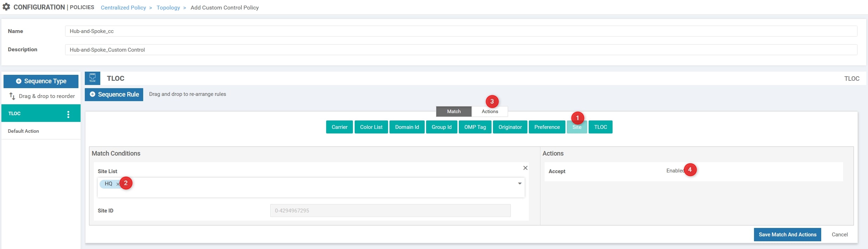Select the Site match condition
The image size is (868, 249).
click(x=577, y=127)
